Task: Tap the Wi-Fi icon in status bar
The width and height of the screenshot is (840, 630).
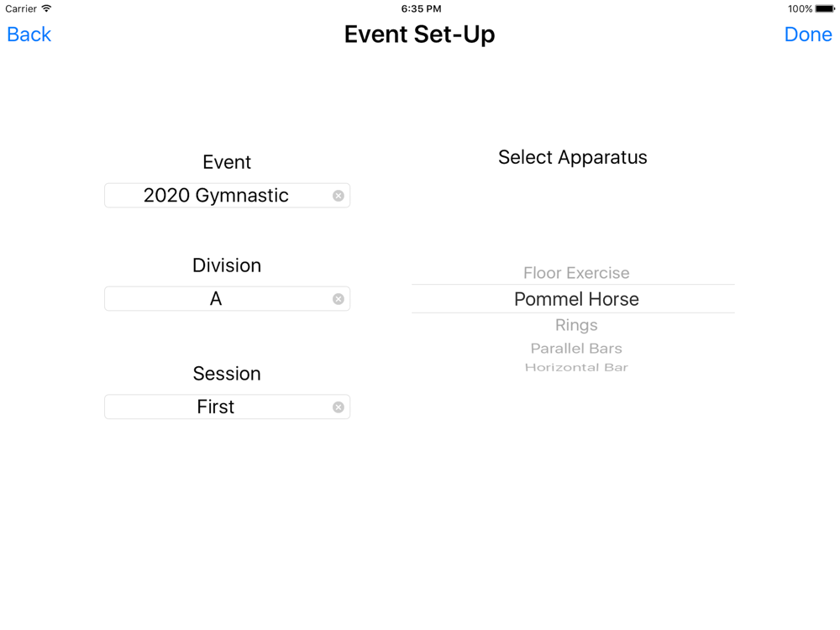Action: (x=46, y=8)
